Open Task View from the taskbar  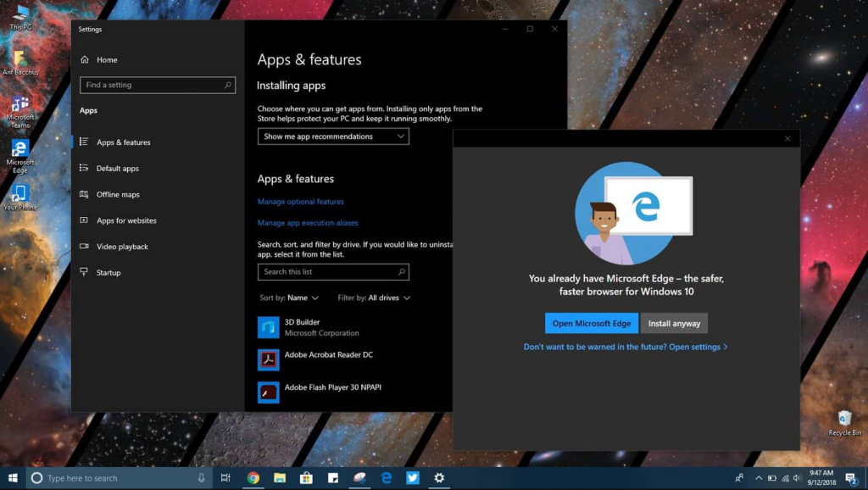pyautogui.click(x=225, y=478)
